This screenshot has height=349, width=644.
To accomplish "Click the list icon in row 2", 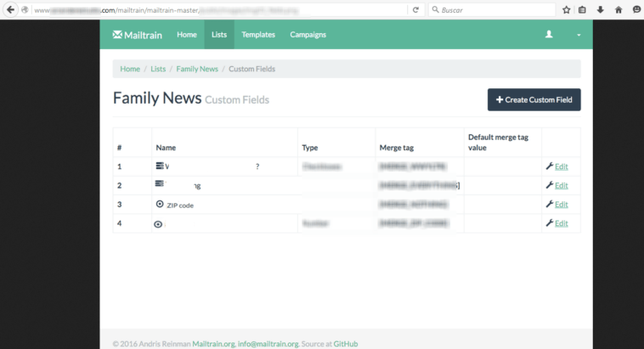I will click(x=160, y=184).
